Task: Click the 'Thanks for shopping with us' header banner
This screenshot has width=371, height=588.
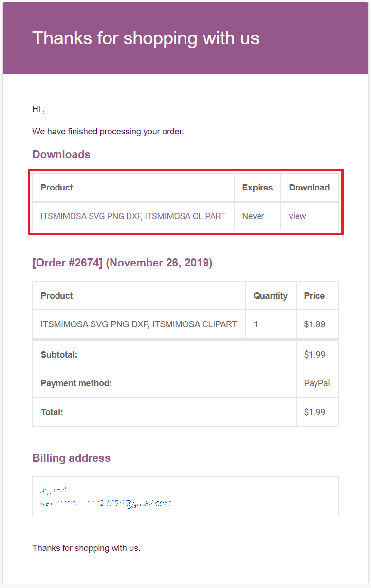Action: [185, 38]
